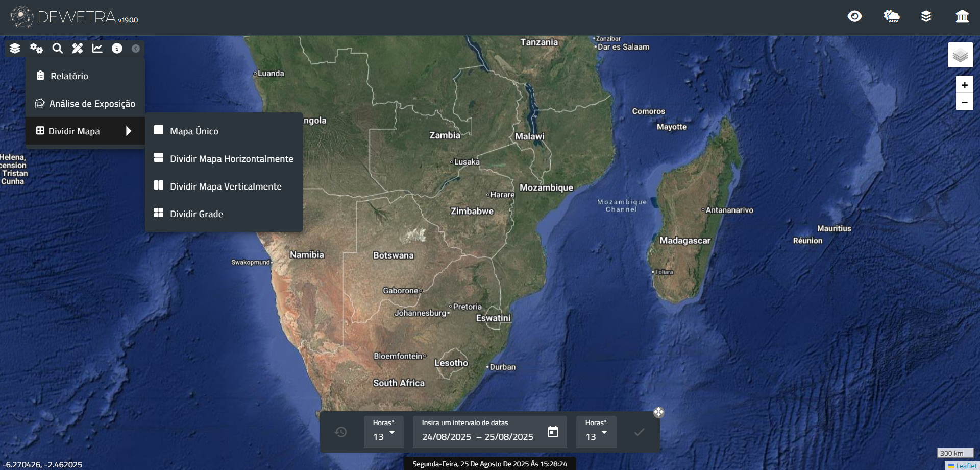Zoom in on the map
This screenshot has height=470, width=980.
click(964, 85)
